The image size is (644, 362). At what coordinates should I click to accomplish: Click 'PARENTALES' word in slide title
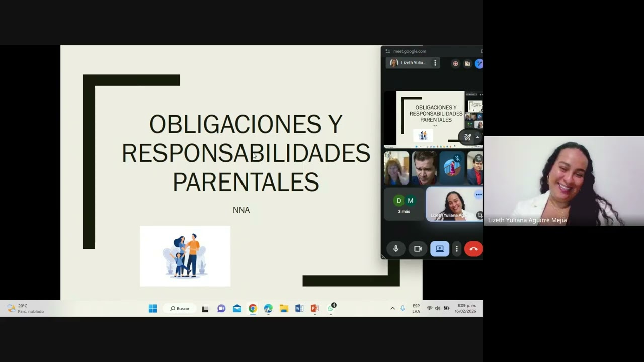[246, 182]
